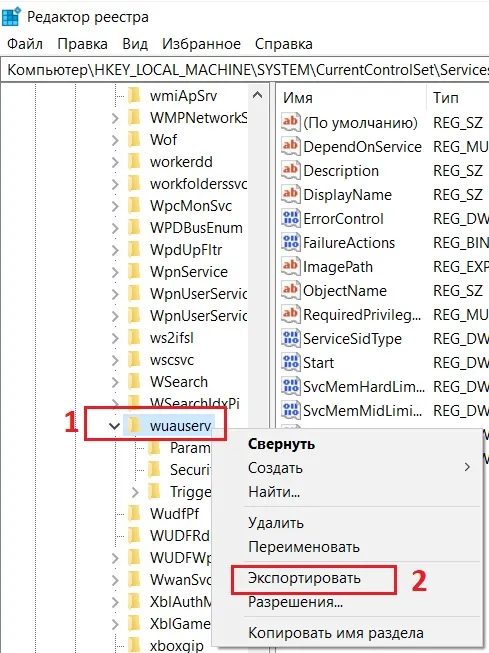Choose Найти... in context menu

coord(274,492)
